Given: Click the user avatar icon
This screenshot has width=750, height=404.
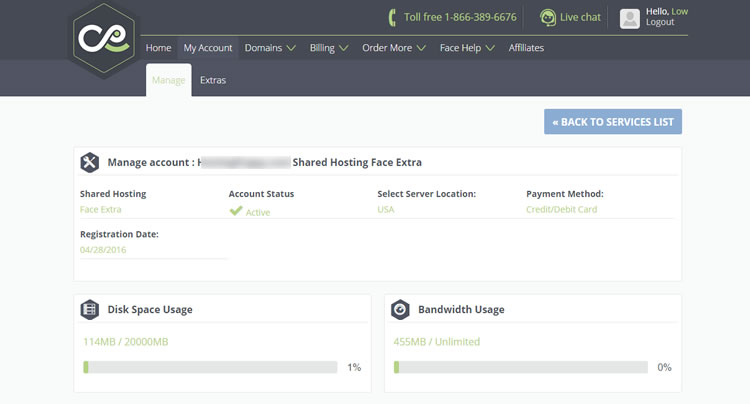Looking at the screenshot, I should 629,18.
